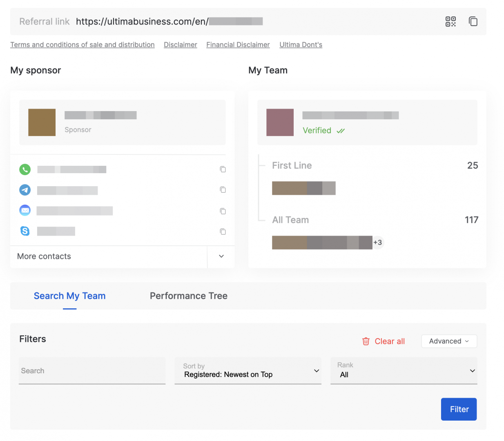Copy the referral link using copy icon
The width and height of the screenshot is (504, 441).
tap(473, 22)
